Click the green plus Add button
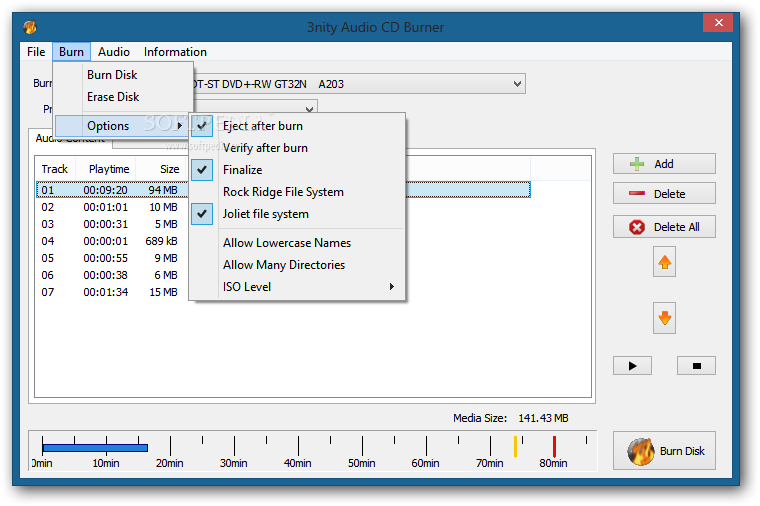 [664, 164]
